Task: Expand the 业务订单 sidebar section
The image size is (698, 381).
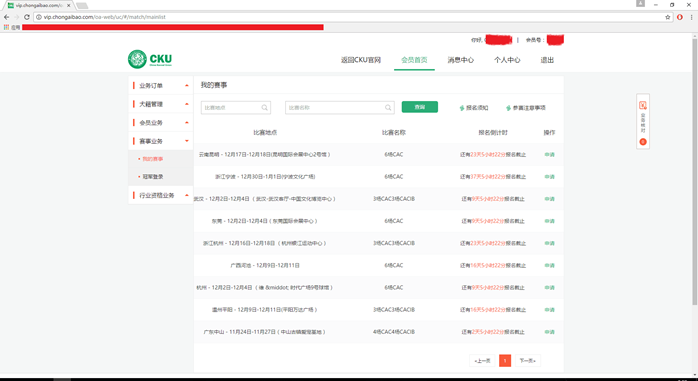Action: pos(161,85)
